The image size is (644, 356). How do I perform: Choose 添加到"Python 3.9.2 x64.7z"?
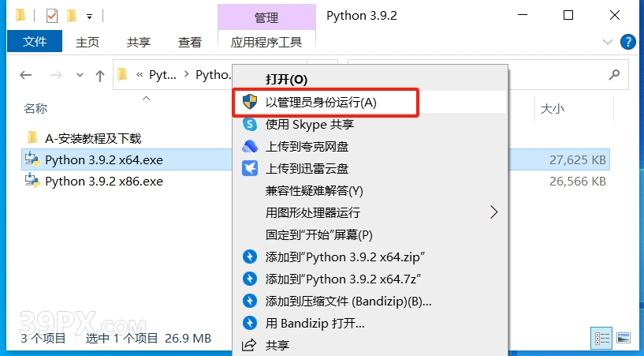pyautogui.click(x=370, y=279)
